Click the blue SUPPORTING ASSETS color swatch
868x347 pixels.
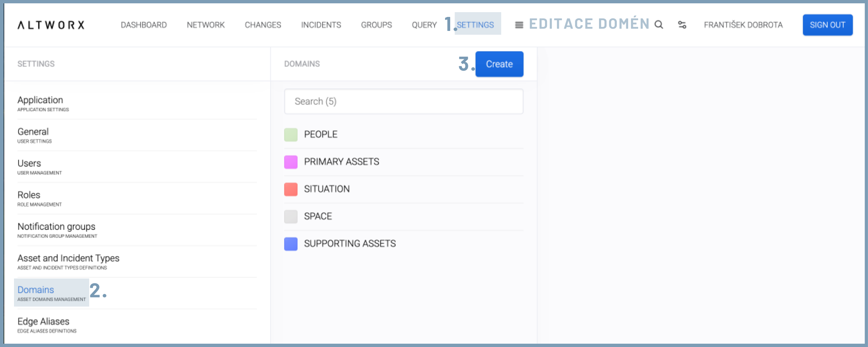pyautogui.click(x=291, y=244)
